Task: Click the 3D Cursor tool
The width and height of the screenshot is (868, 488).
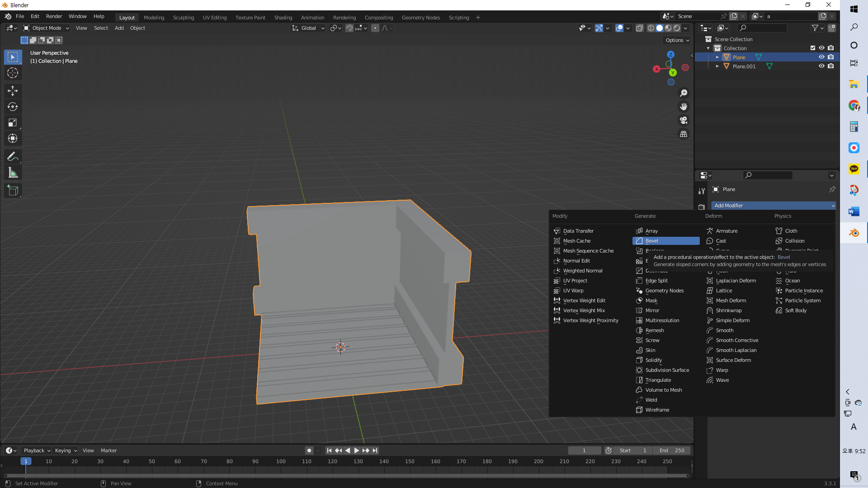Action: pyautogui.click(x=13, y=73)
